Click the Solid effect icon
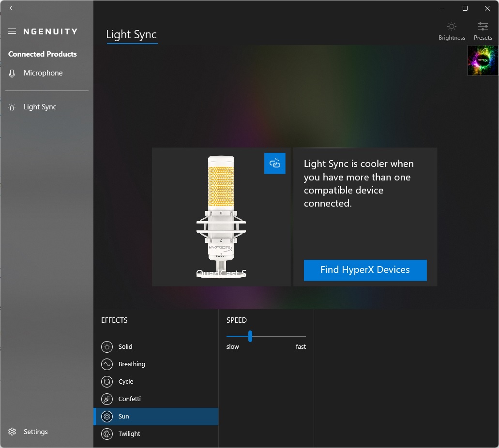Image resolution: width=499 pixels, height=448 pixels. pyautogui.click(x=107, y=347)
